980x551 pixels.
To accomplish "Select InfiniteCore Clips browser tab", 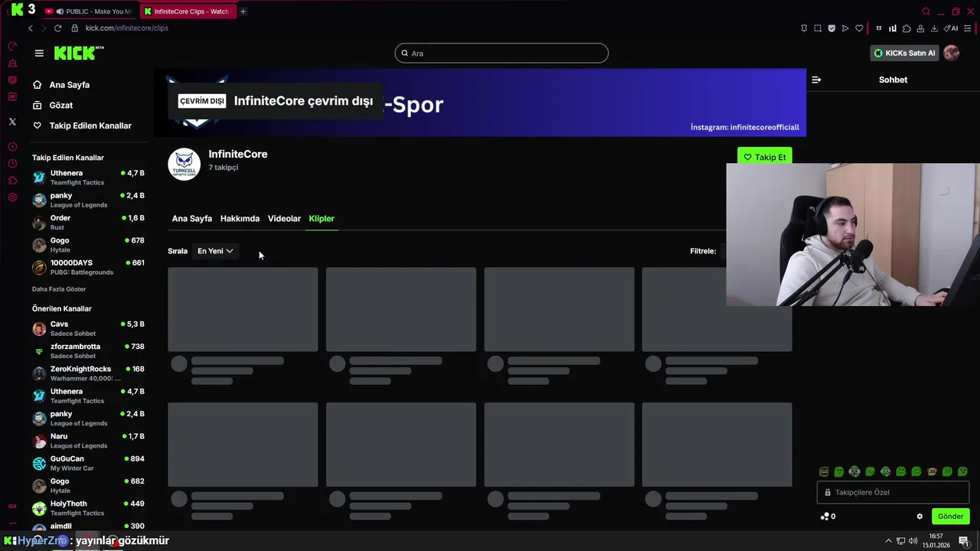I will 187,11.
